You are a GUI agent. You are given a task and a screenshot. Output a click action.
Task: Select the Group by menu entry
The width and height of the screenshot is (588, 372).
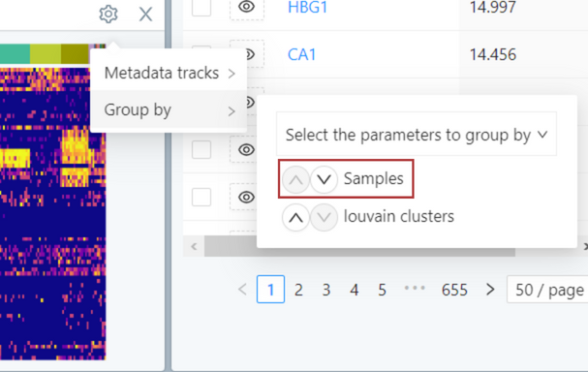tap(170, 110)
